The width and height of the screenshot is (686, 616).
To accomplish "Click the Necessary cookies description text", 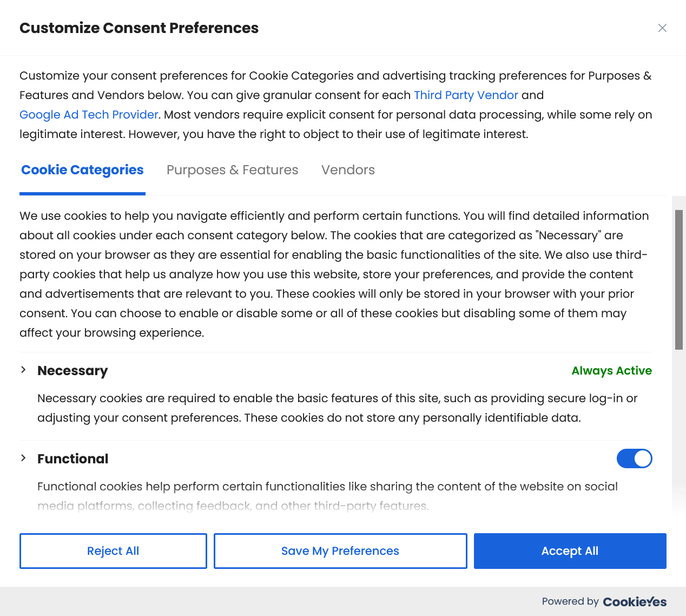I will tap(335, 408).
